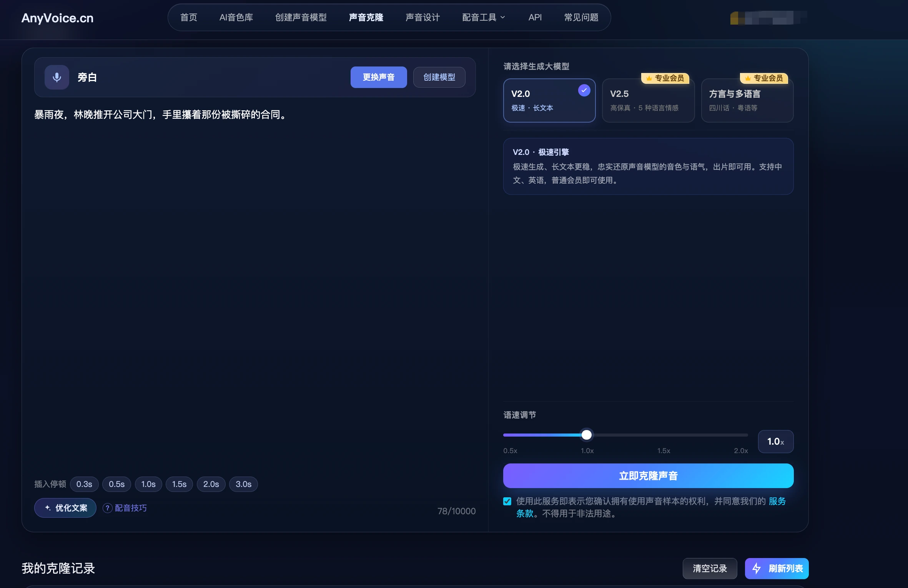This screenshot has height=588, width=908.
Task: Open 常见问题 in navigation bar
Action: [581, 17]
